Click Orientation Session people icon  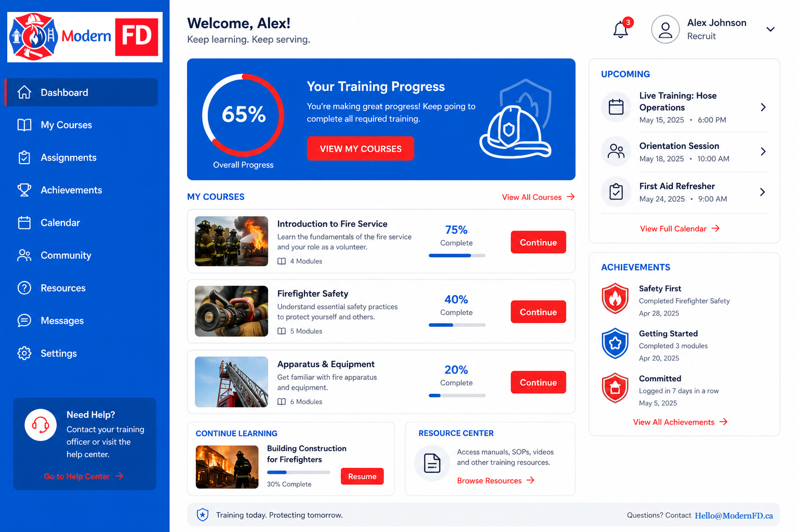tap(616, 151)
